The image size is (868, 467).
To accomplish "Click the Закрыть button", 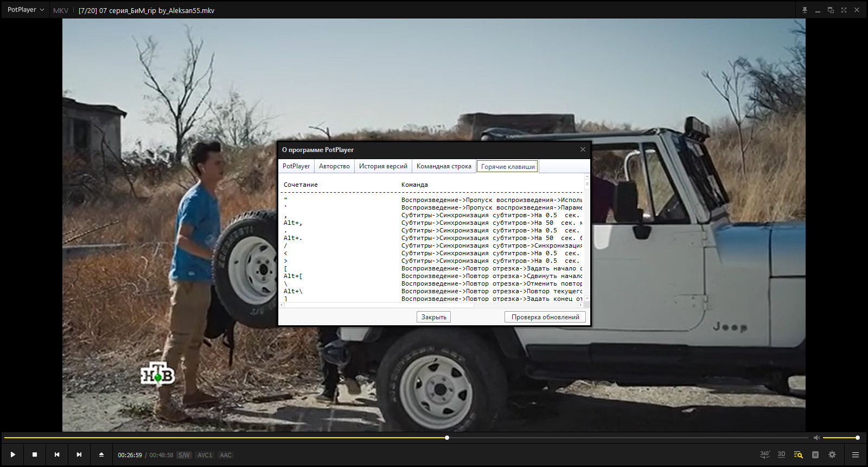I will 434,317.
